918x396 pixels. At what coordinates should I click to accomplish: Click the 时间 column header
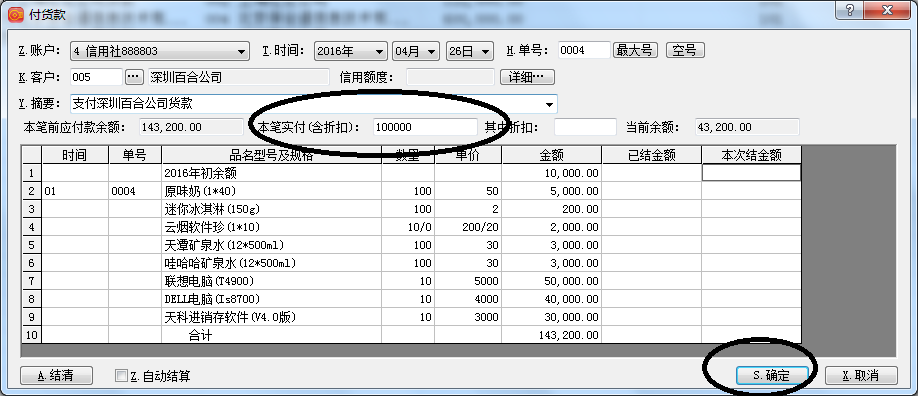click(75, 155)
